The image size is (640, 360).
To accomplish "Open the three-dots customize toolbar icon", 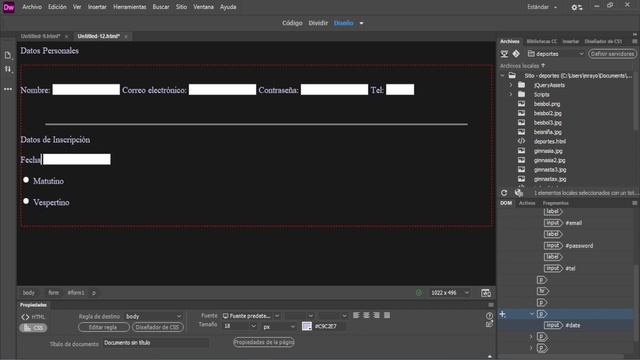I will click(8, 89).
